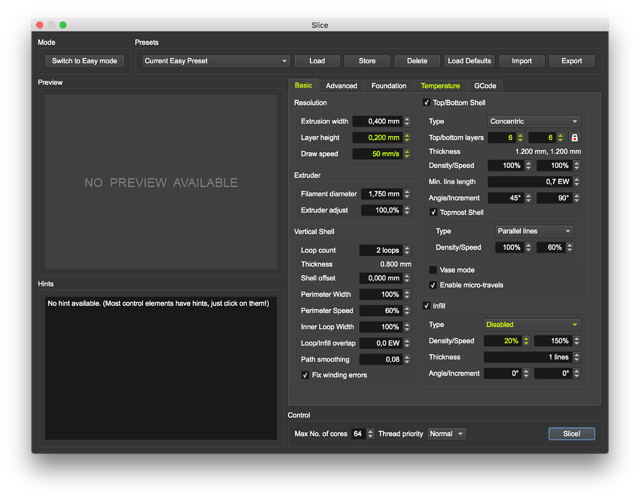Click the Layer height value field
641x500 pixels.
(x=378, y=138)
